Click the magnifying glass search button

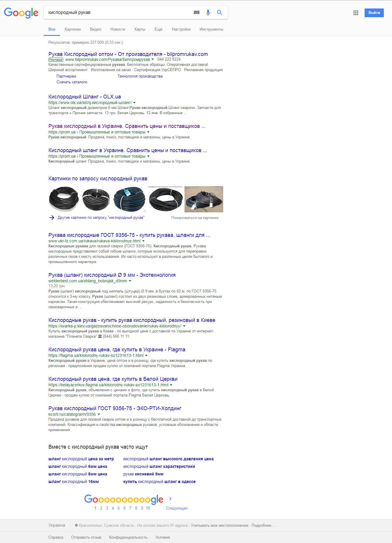pyautogui.click(x=219, y=13)
